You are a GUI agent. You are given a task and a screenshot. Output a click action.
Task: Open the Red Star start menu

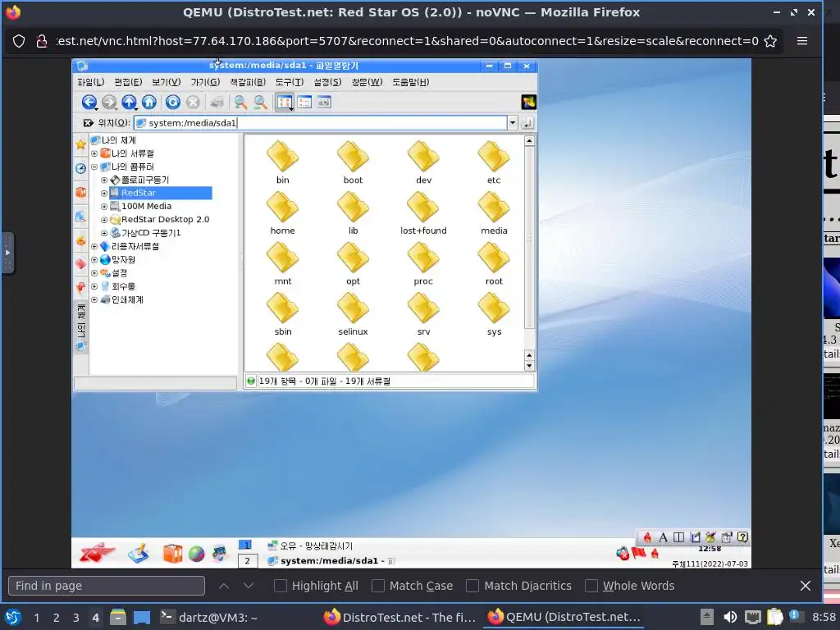(97, 553)
